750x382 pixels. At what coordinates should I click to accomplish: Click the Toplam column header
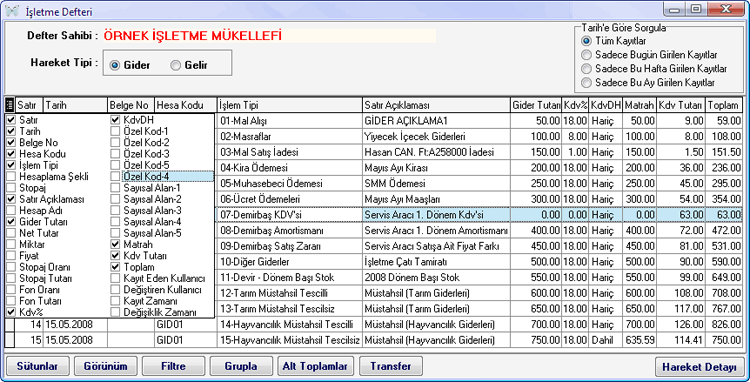(723, 105)
